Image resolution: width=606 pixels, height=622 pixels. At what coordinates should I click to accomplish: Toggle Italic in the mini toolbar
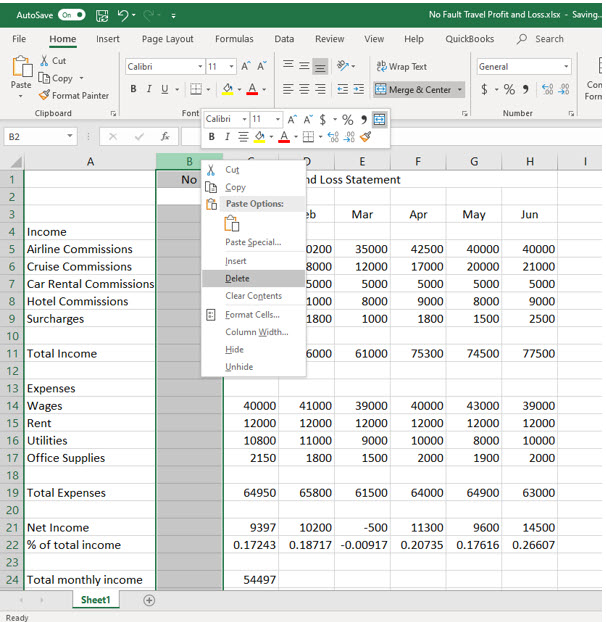[x=227, y=137]
